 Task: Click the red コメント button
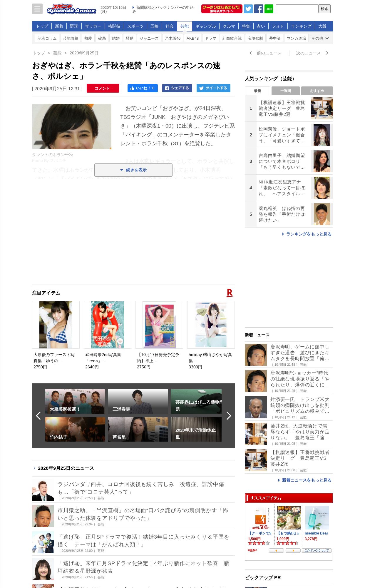point(103,88)
